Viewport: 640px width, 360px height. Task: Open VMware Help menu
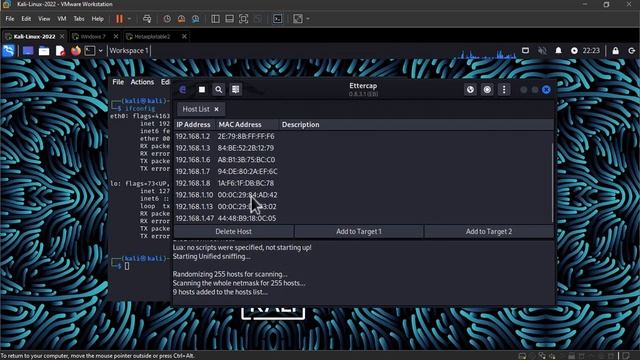pyautogui.click(x=98, y=19)
